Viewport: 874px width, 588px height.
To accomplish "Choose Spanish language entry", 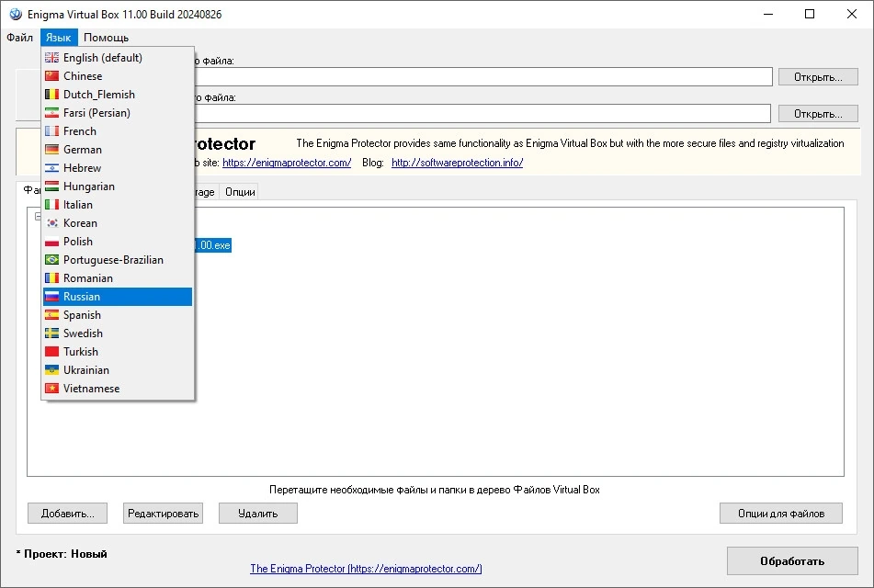I will click(118, 315).
